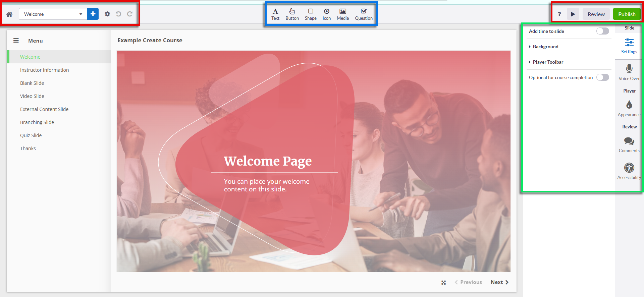Insert a Media element
This screenshot has height=297, width=644.
(x=343, y=14)
